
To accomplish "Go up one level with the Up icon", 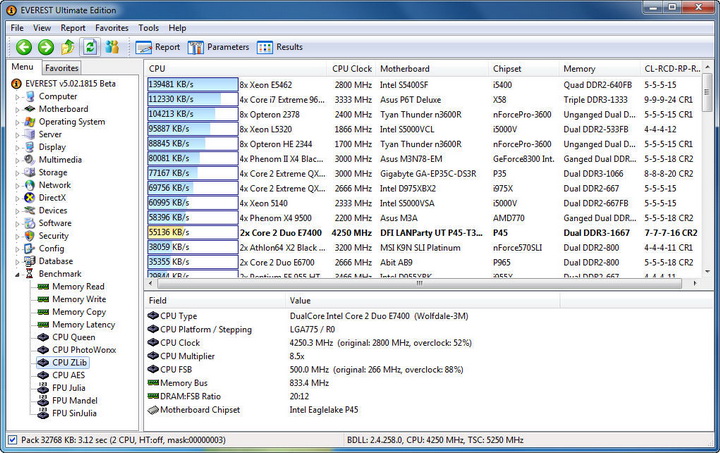I will pyautogui.click(x=68, y=47).
